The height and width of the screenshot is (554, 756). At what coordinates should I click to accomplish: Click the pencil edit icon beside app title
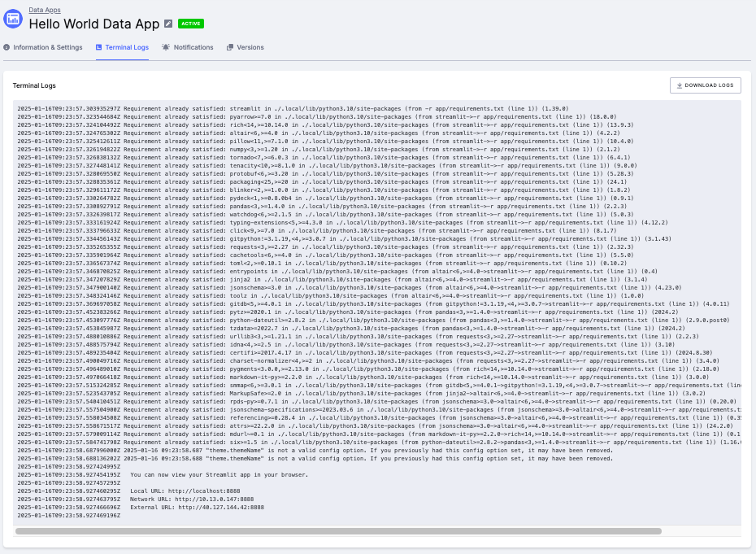point(167,24)
